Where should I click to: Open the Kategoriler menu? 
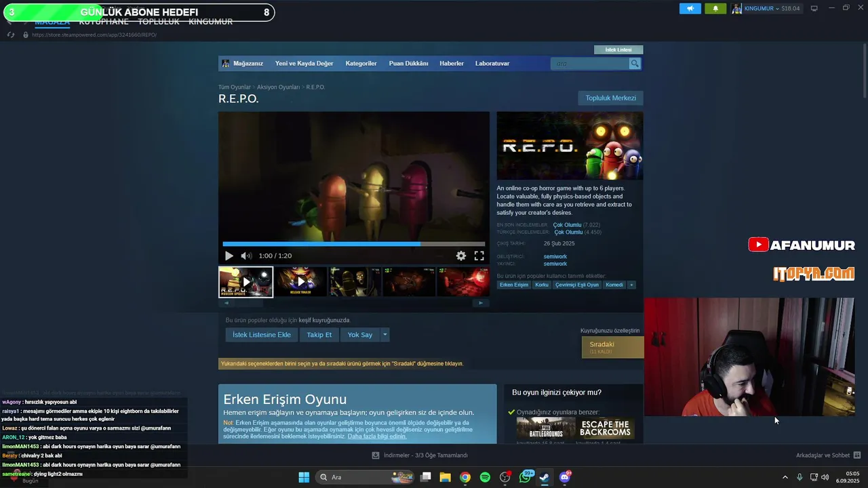point(361,63)
